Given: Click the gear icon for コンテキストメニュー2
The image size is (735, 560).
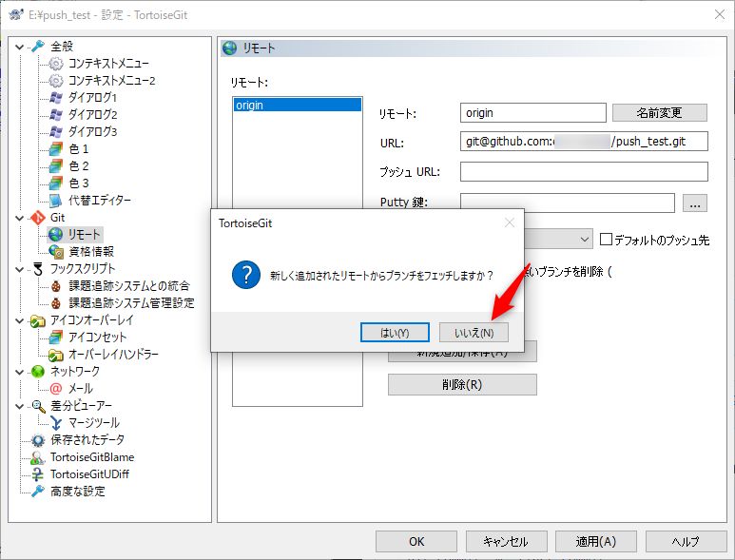Looking at the screenshot, I should point(56,81).
